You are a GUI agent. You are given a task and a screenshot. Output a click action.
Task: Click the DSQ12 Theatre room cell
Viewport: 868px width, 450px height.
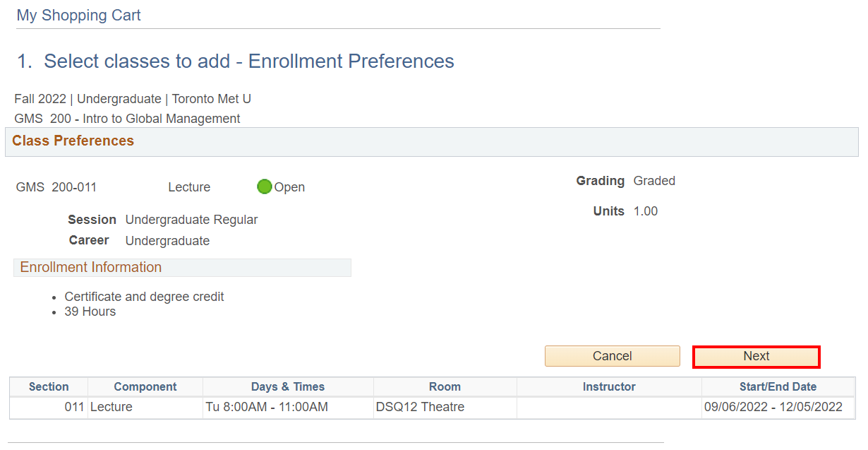tap(420, 408)
